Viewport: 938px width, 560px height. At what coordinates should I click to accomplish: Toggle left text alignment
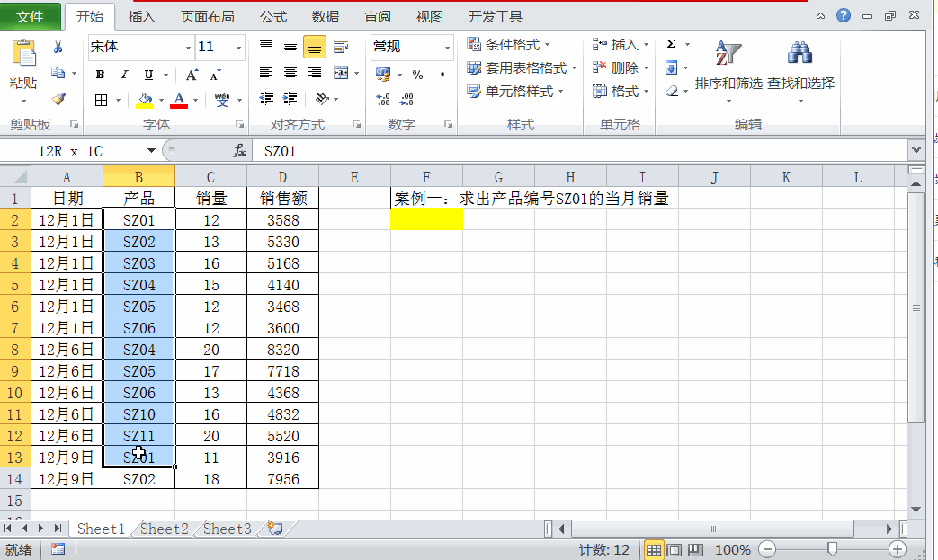click(x=266, y=73)
